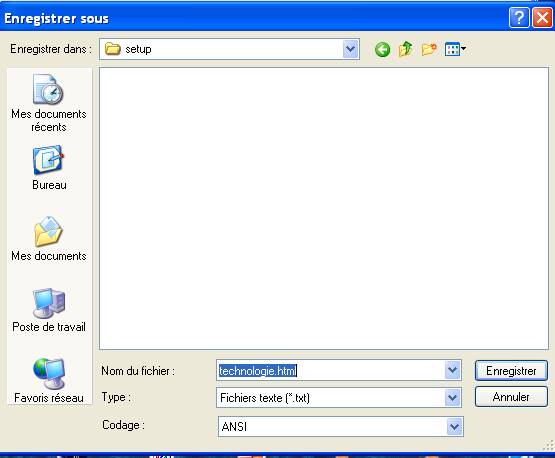The image size is (555, 458).
Task: Open Favoris réseau location
Action: coord(49,380)
